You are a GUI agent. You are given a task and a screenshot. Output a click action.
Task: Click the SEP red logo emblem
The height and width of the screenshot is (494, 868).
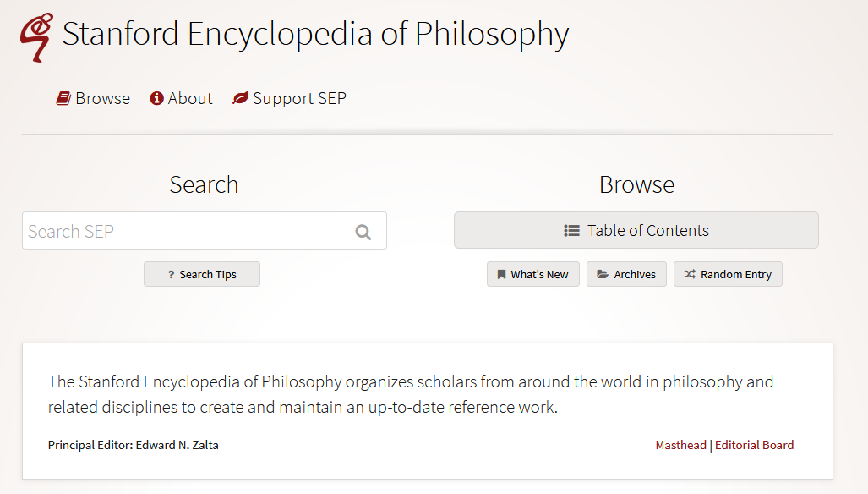[x=36, y=37]
